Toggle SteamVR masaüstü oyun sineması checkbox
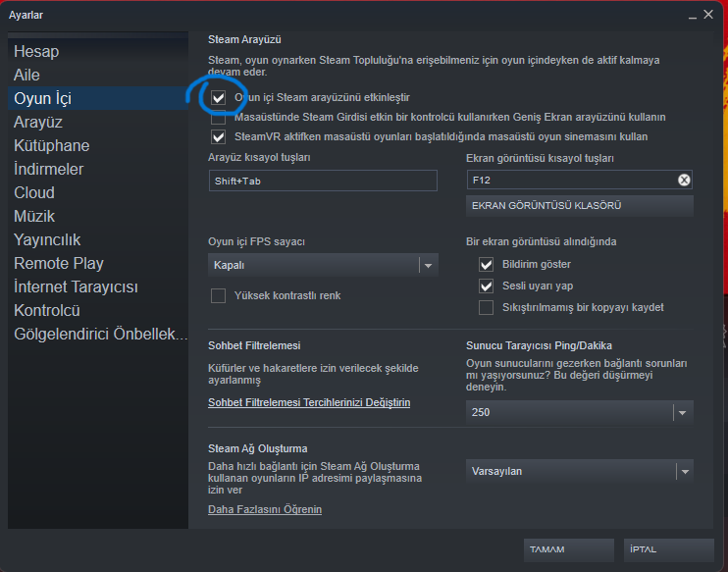This screenshot has width=728, height=572. coord(218,137)
